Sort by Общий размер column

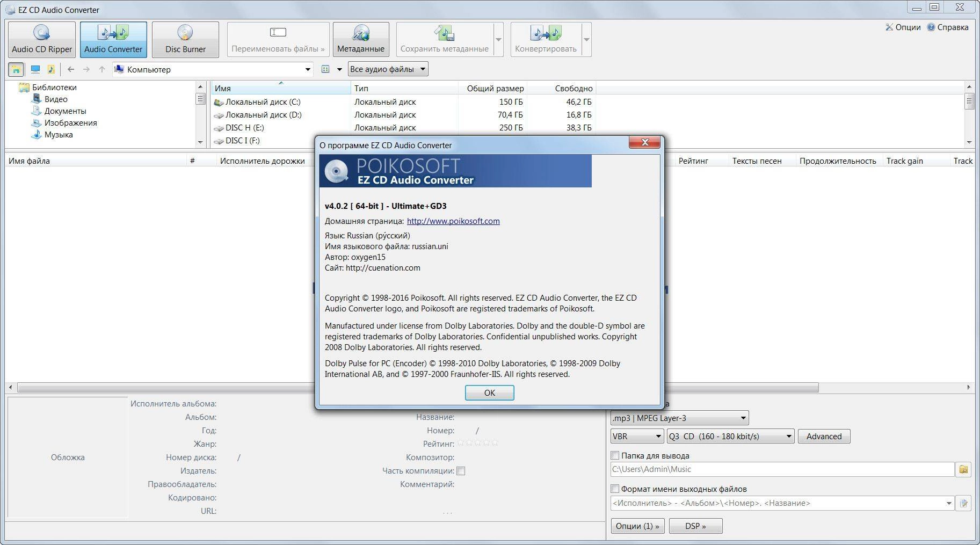tap(492, 89)
